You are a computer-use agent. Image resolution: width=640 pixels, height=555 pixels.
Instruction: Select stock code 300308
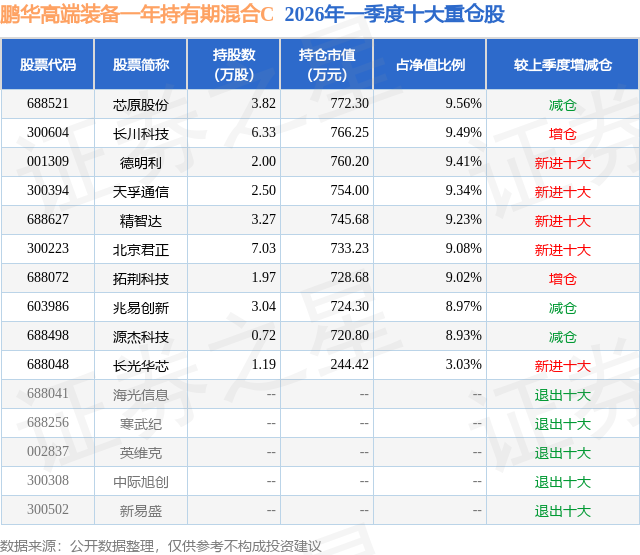48,480
